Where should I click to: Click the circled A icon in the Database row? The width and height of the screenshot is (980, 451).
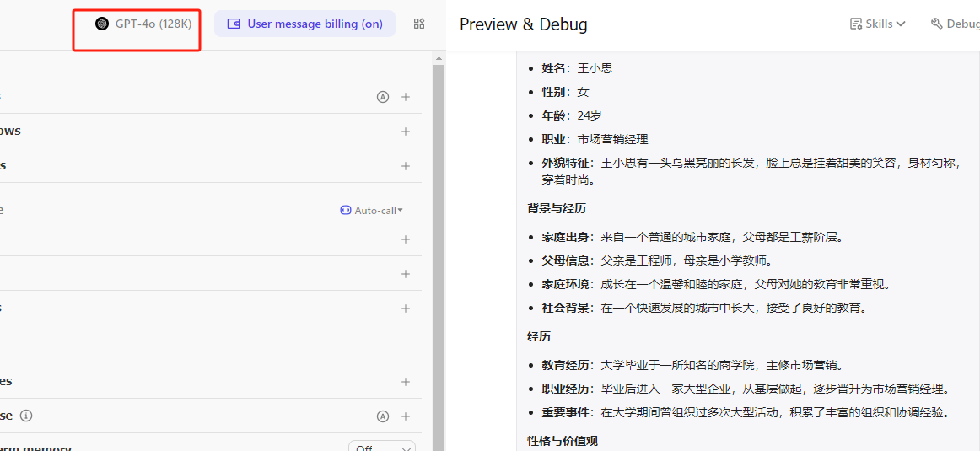pyautogui.click(x=383, y=416)
